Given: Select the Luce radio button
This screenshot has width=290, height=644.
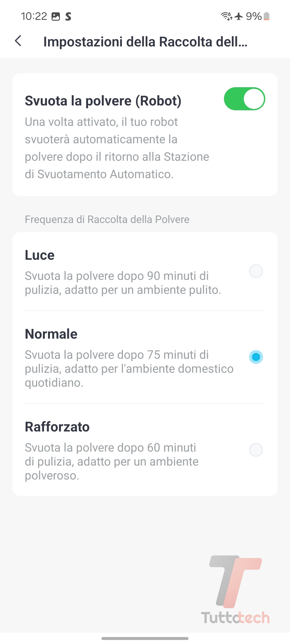Looking at the screenshot, I should pyautogui.click(x=256, y=271).
